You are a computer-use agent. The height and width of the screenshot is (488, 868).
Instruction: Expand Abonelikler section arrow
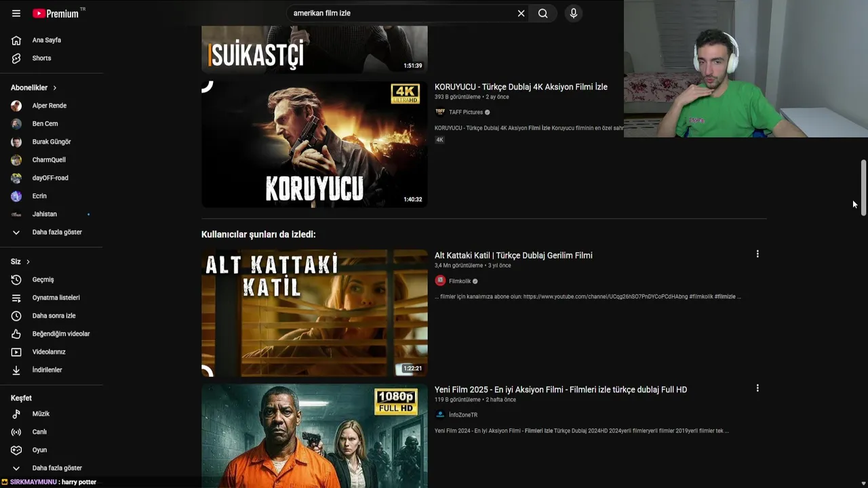(55, 87)
